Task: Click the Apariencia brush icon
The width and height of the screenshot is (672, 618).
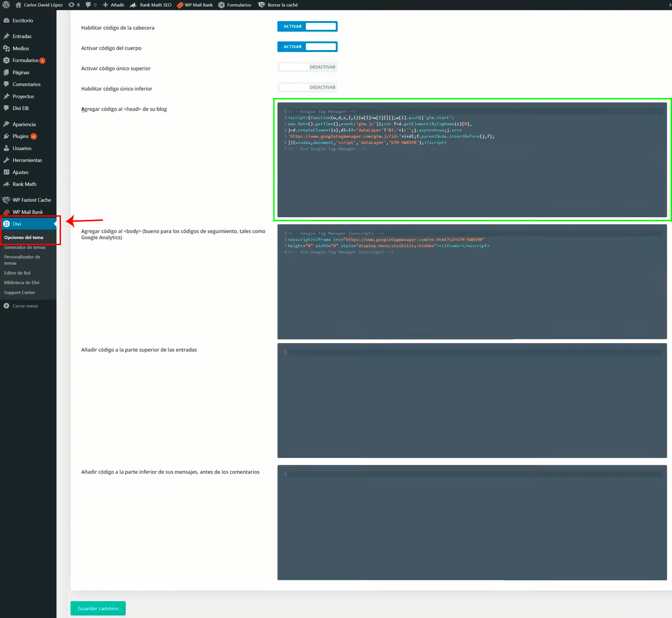Action: [6, 124]
